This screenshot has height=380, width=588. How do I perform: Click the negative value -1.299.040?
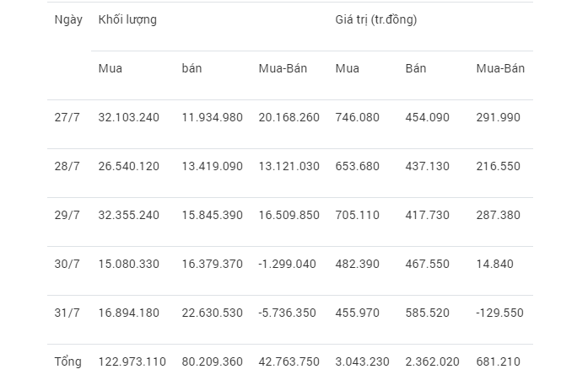[x=287, y=264]
